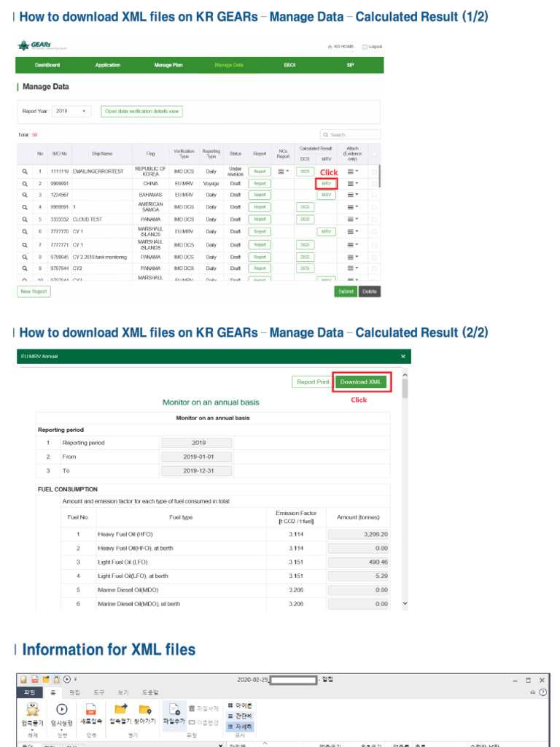The width and height of the screenshot is (560, 747).
Task: Click Manage Data table vertical scrollbar
Action: pyautogui.click(x=379, y=175)
